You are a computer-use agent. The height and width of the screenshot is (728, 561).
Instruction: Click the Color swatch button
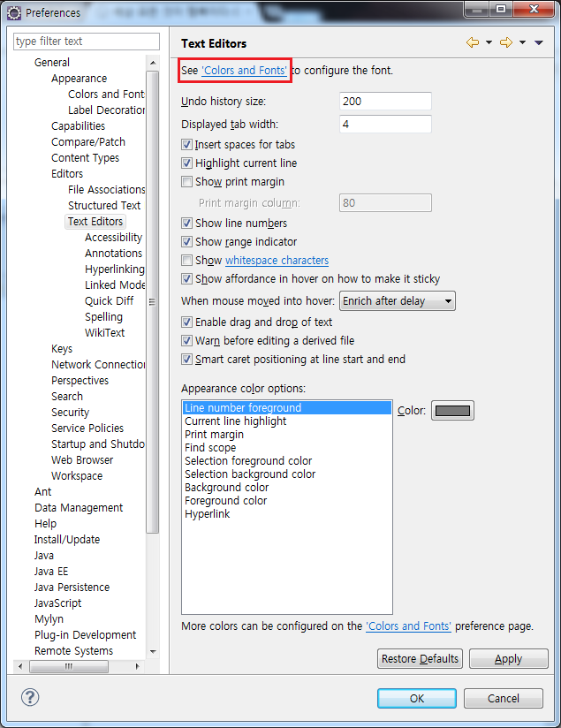(x=453, y=411)
